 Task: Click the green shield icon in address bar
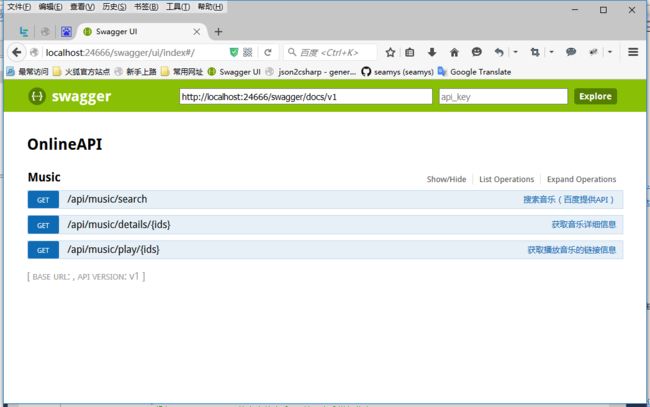234,52
